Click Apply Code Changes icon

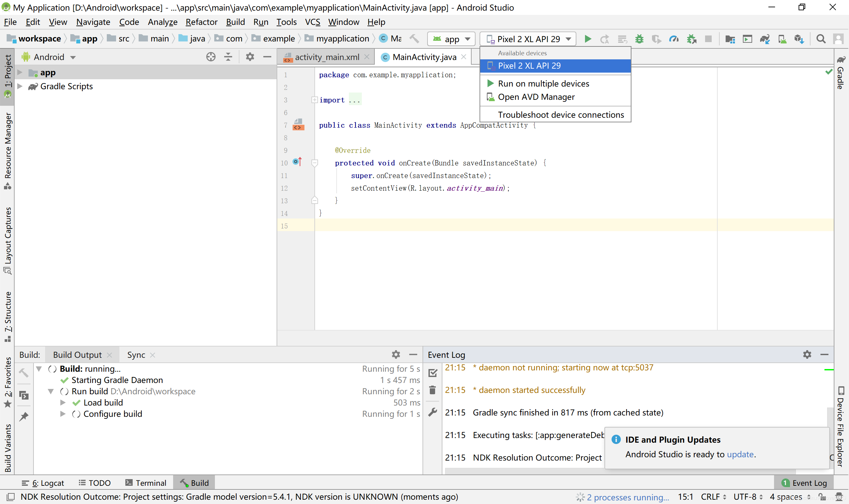pos(622,39)
